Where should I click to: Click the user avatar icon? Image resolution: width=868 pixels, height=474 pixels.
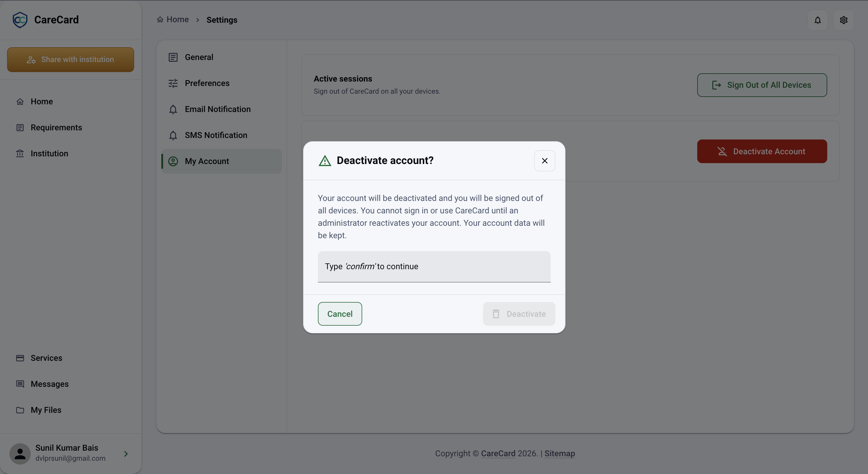point(20,454)
